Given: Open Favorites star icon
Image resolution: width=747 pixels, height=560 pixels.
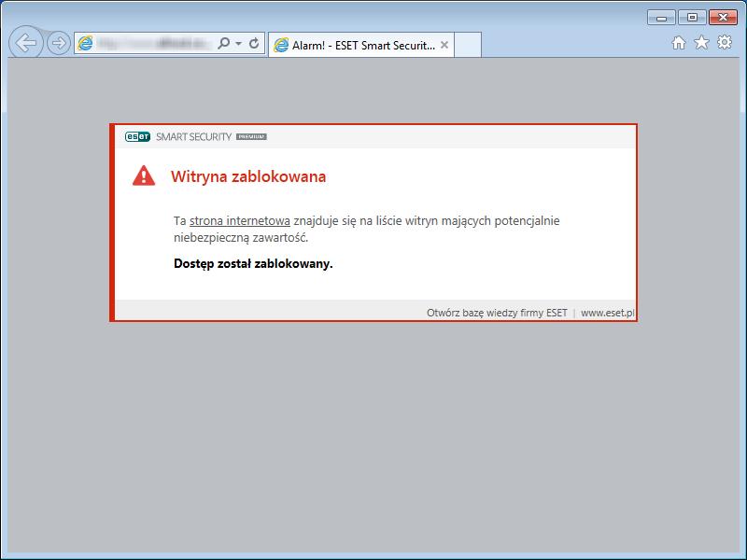Looking at the screenshot, I should 701,42.
